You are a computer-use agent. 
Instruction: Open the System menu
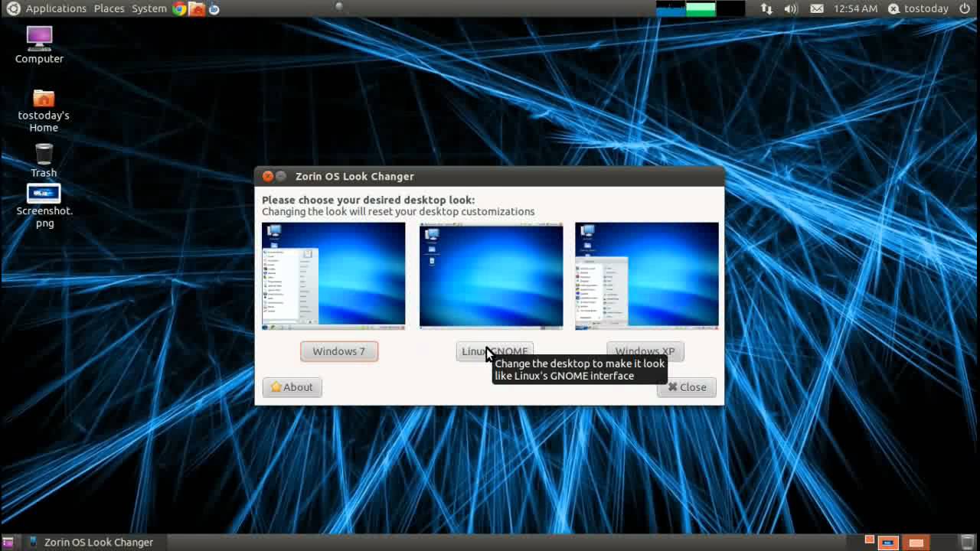click(x=149, y=8)
